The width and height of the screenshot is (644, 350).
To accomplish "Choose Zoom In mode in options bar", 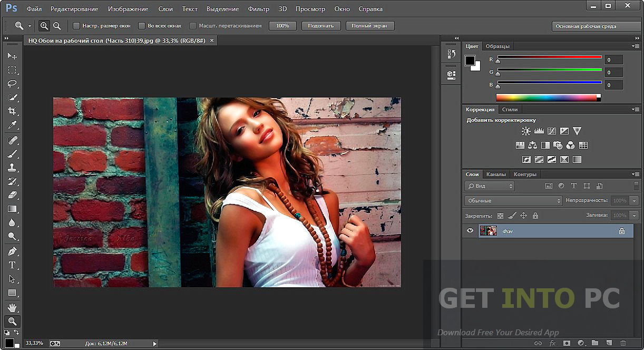I will coord(44,26).
